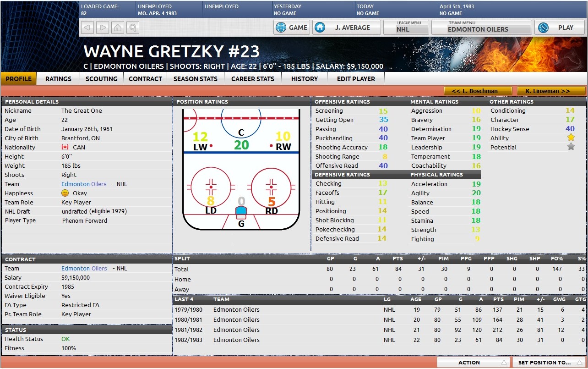Click the Total split row
Viewport: 588px width, 369px height.
(380, 269)
